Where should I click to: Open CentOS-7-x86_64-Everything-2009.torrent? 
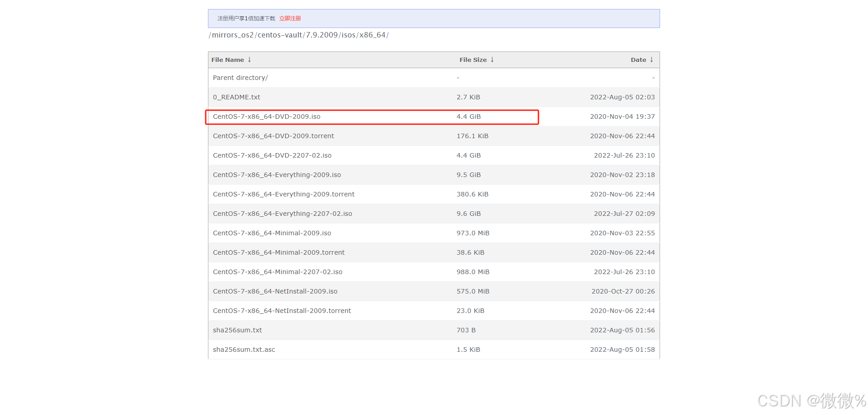(283, 194)
